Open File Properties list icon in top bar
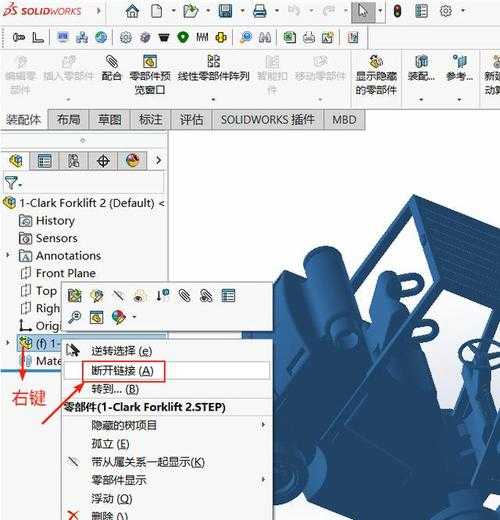The image size is (500, 520). click(x=421, y=11)
